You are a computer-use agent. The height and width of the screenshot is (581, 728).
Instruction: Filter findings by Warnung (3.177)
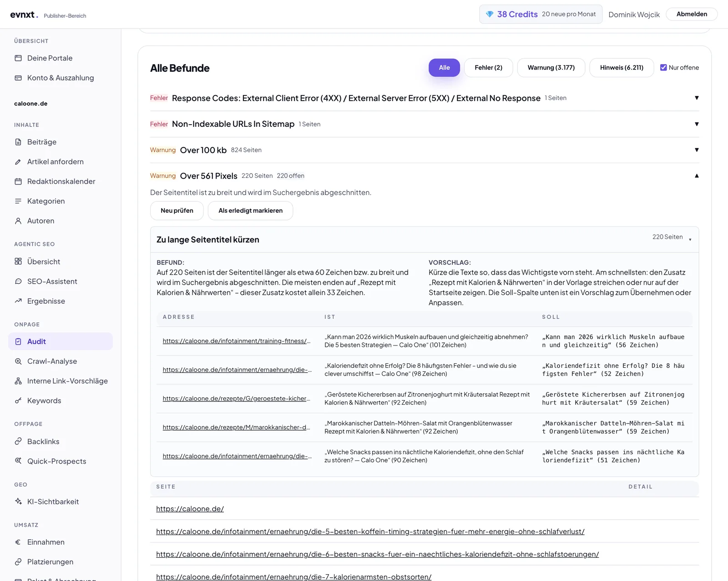click(551, 68)
